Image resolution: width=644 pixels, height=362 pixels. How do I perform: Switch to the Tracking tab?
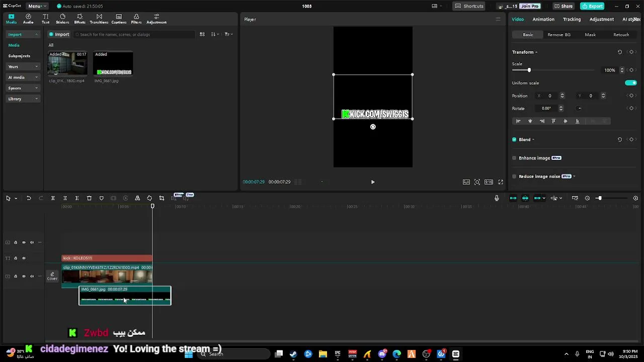click(x=572, y=19)
